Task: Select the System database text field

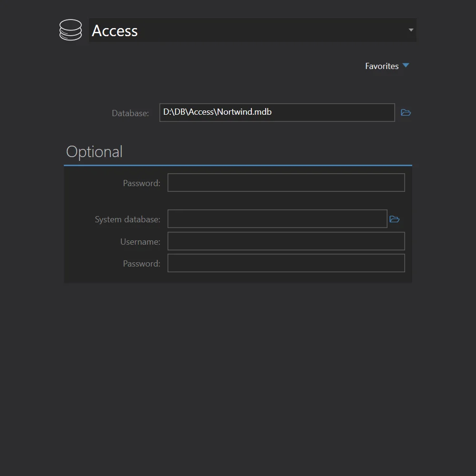Action: (277, 218)
